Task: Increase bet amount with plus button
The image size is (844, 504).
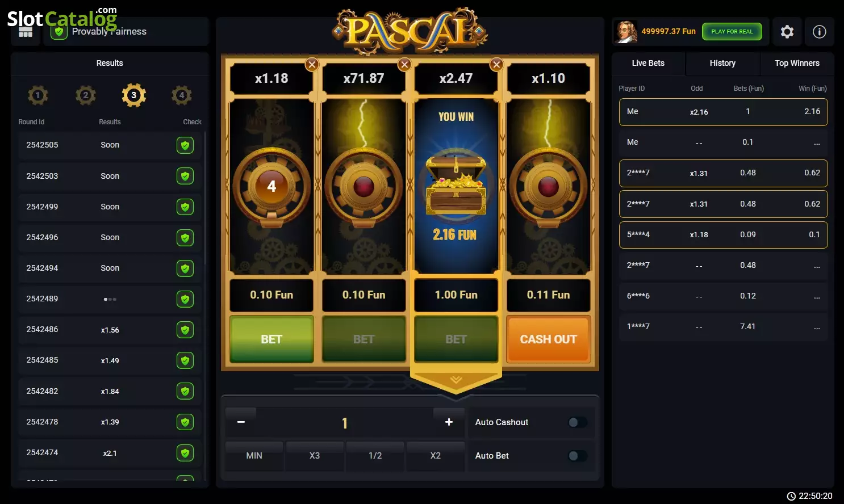Action: click(x=449, y=422)
